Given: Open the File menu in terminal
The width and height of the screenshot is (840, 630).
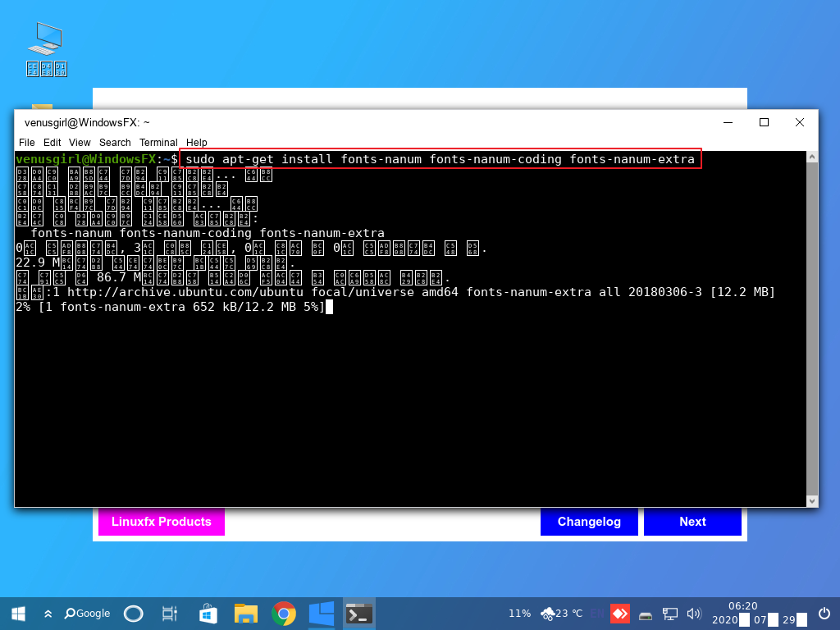Looking at the screenshot, I should pyautogui.click(x=26, y=143).
